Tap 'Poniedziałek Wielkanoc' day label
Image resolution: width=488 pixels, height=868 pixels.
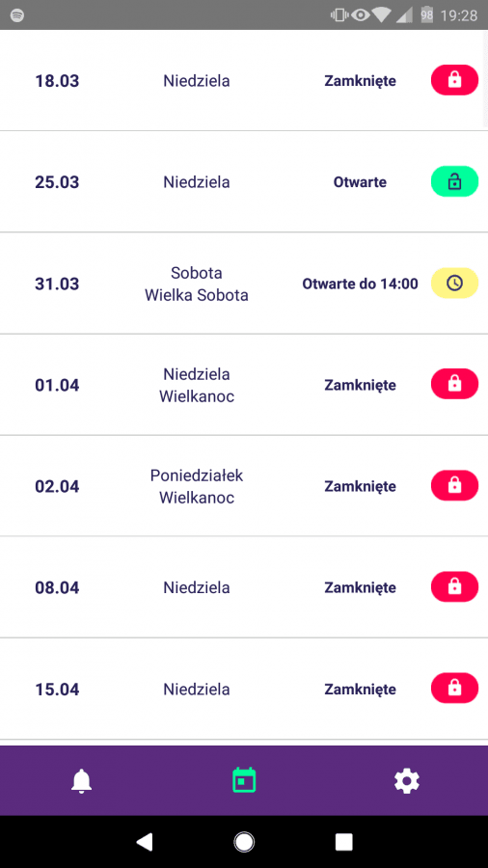pos(197,486)
